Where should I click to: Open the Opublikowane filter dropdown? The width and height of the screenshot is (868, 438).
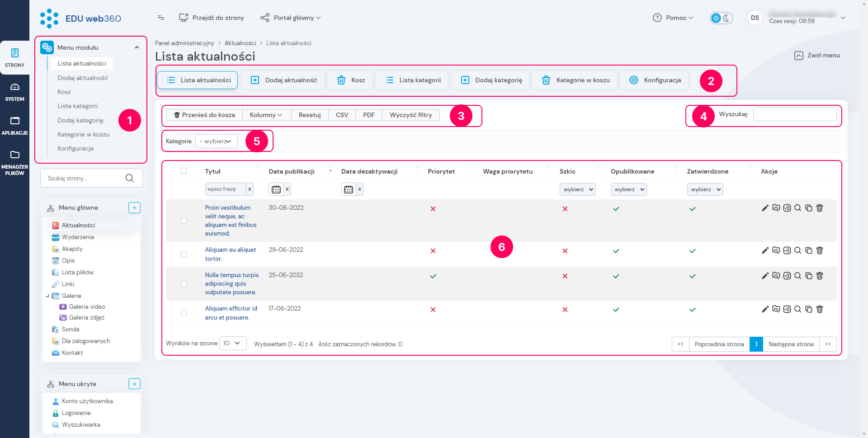point(628,189)
